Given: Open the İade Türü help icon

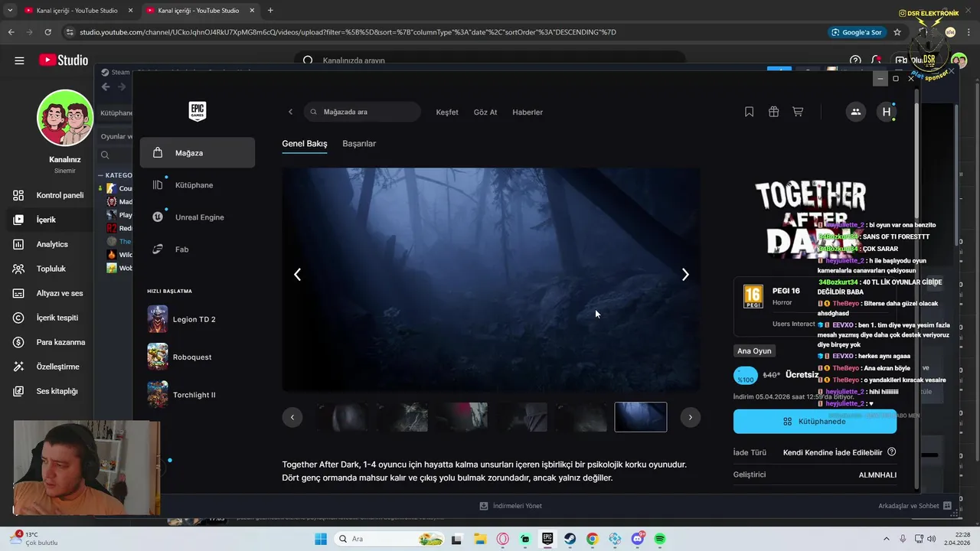Looking at the screenshot, I should click(891, 452).
